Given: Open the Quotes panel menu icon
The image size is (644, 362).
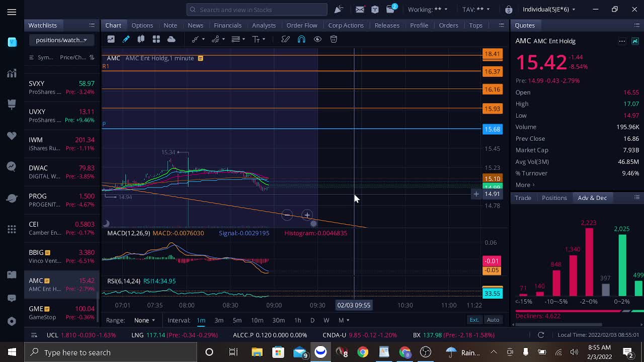Looking at the screenshot, I should click(636, 25).
